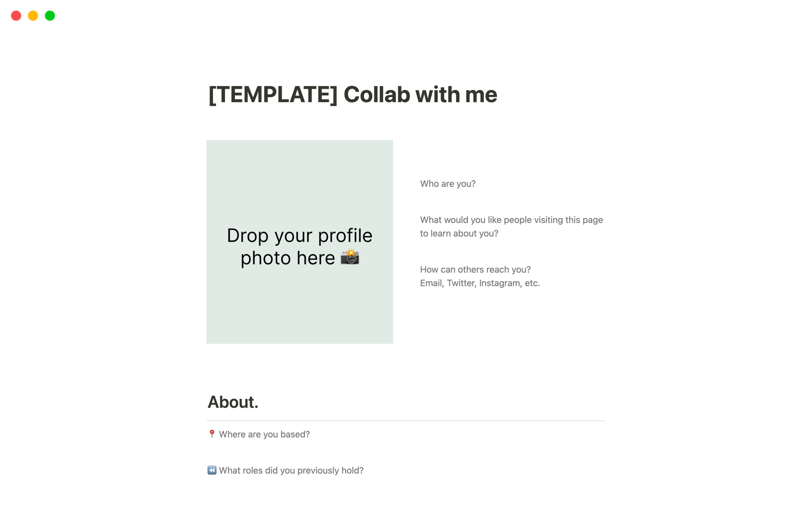
Task: Click the camera flash emoji
Action: tap(350, 257)
